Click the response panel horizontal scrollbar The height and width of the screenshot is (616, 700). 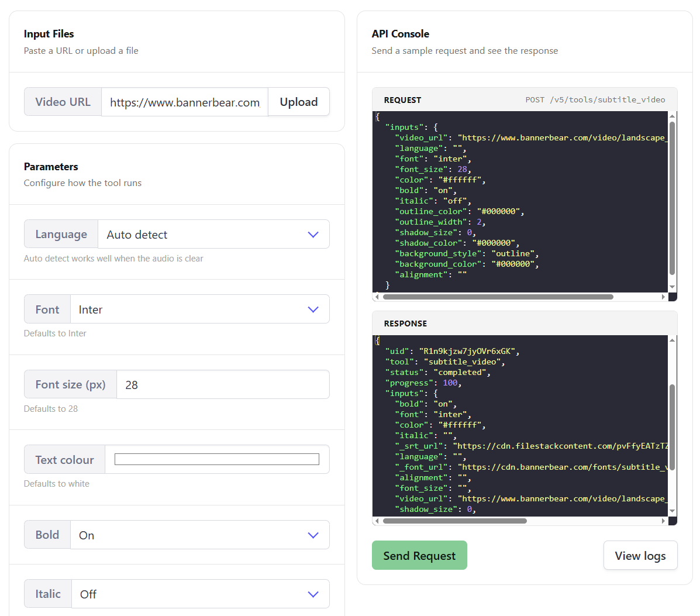454,521
